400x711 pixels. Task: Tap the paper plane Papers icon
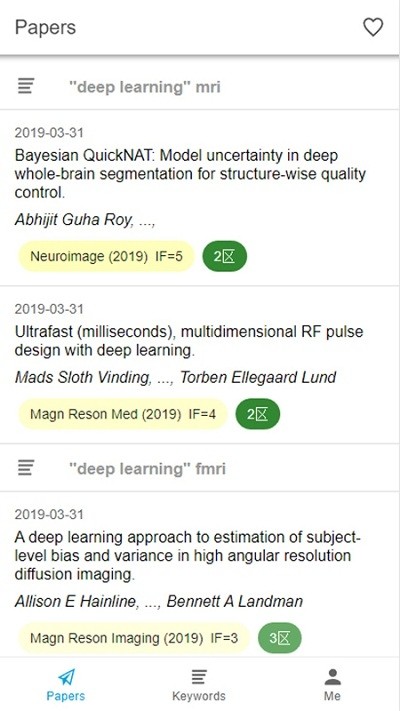[x=66, y=677]
